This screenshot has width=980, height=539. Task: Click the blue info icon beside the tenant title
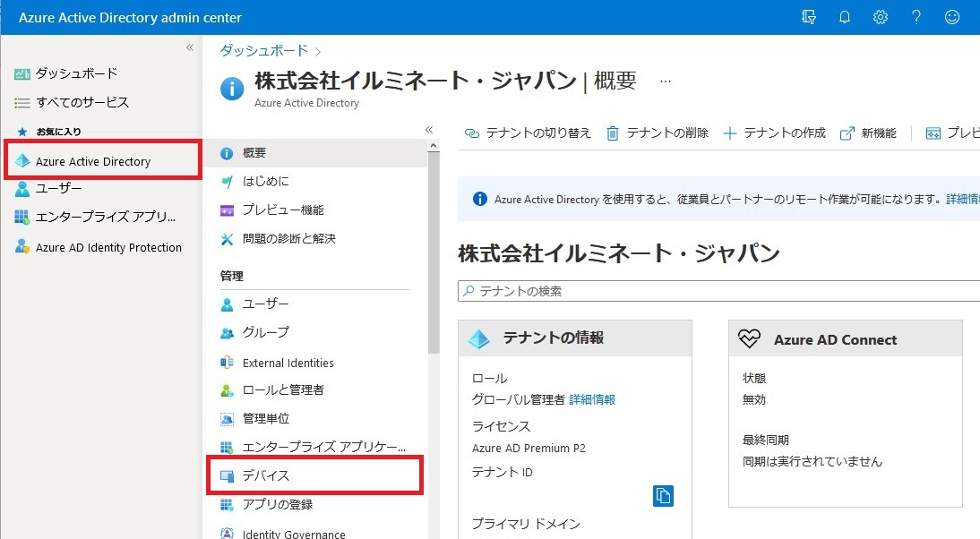[x=232, y=89]
